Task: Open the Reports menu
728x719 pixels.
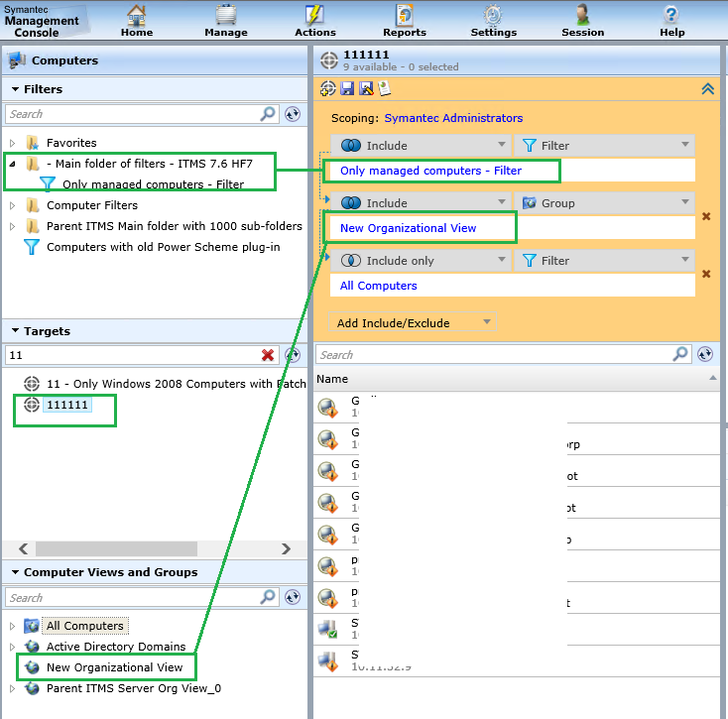Action: tap(405, 21)
